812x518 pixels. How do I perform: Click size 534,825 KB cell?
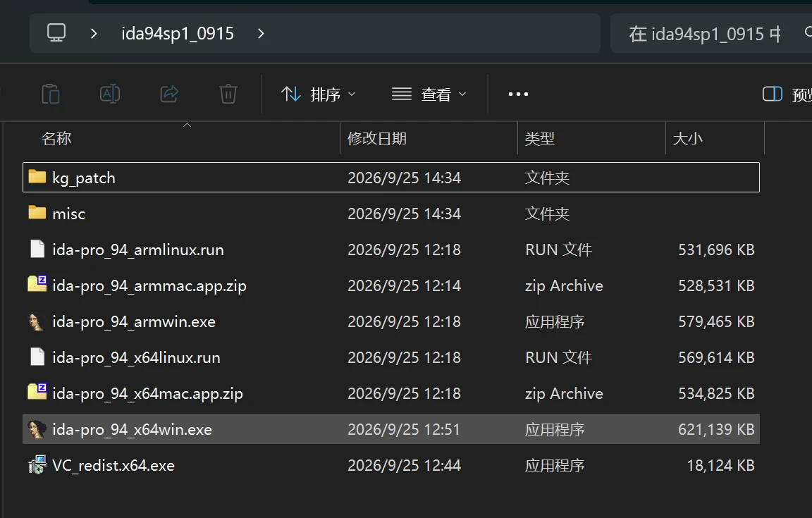point(716,394)
